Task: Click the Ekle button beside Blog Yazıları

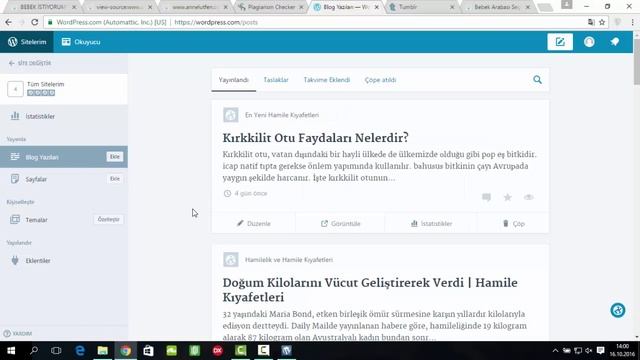Action: click(x=115, y=157)
